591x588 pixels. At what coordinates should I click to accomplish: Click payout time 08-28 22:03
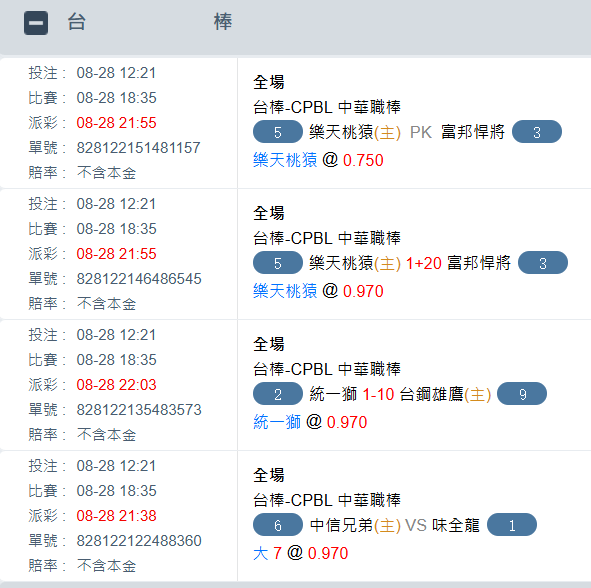(x=116, y=385)
